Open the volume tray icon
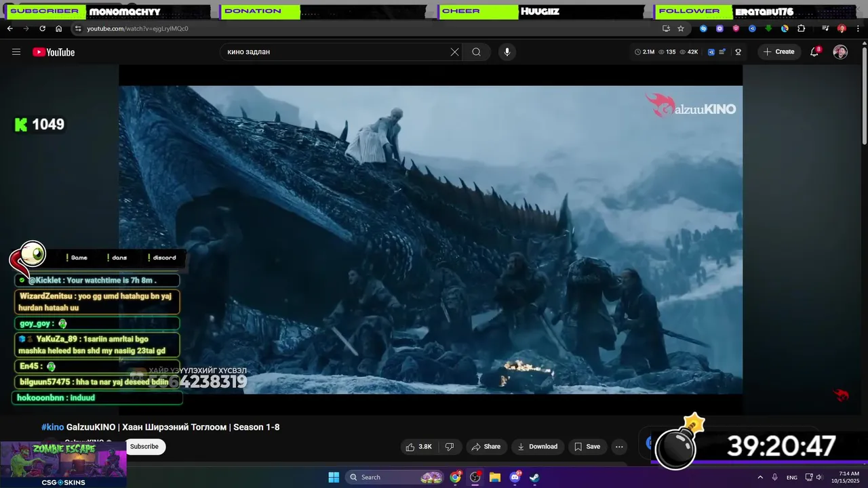 (819, 477)
